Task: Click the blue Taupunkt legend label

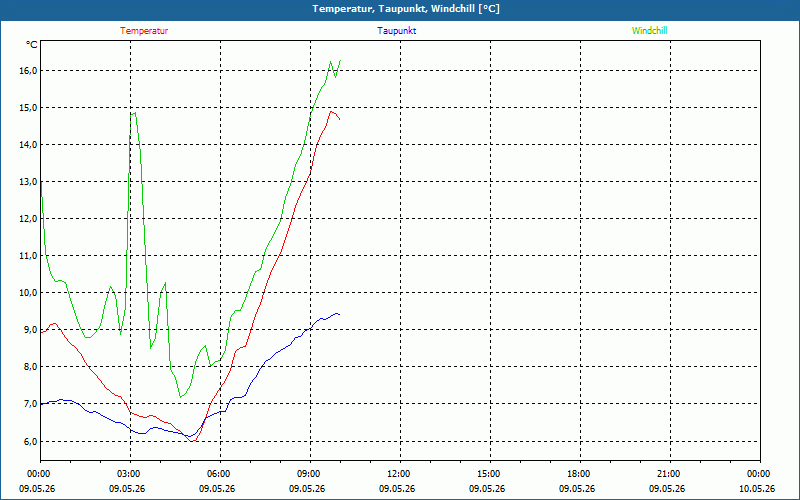Action: pyautogui.click(x=396, y=31)
